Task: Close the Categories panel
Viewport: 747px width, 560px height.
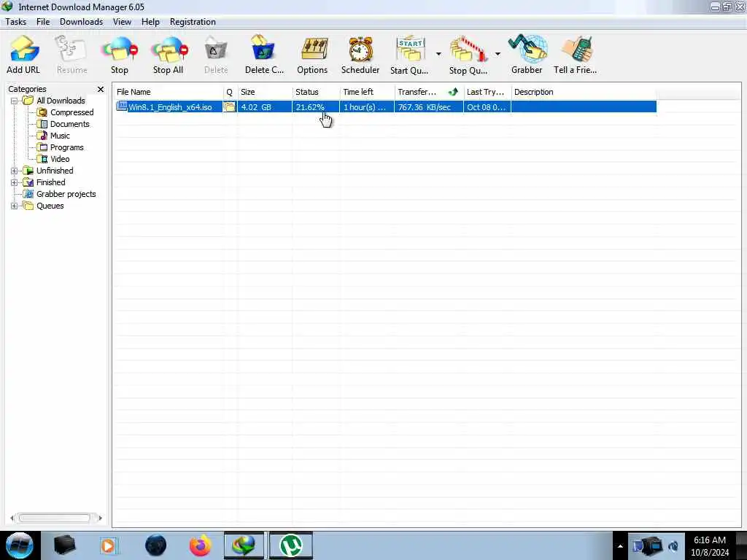Action: click(x=101, y=89)
